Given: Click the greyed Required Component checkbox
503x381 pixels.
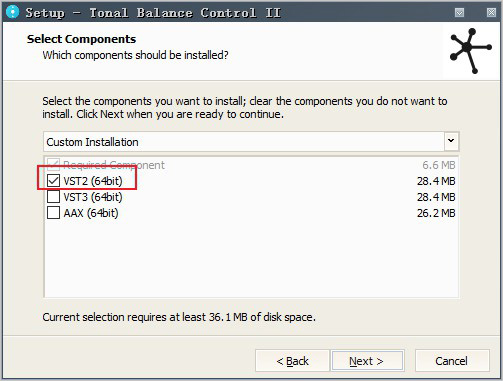Looking at the screenshot, I should (x=53, y=164).
